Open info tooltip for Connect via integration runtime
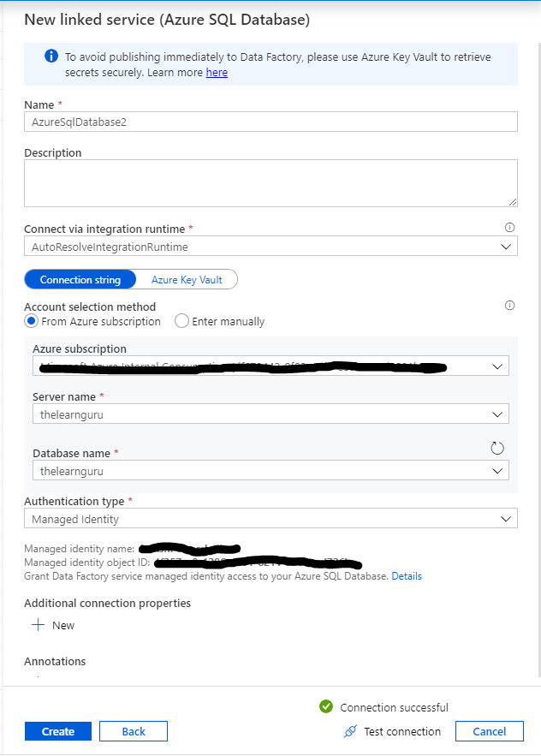This screenshot has width=541, height=756. (509, 227)
